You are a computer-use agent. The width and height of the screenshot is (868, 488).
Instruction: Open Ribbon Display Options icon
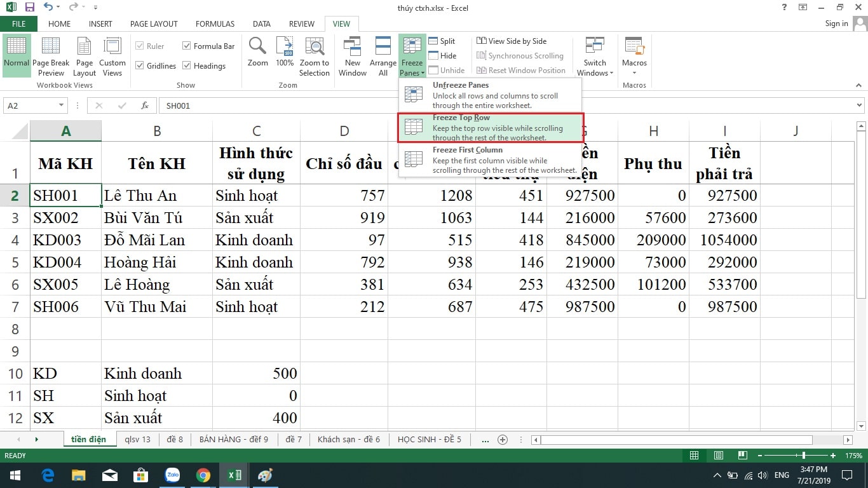pyautogui.click(x=803, y=7)
